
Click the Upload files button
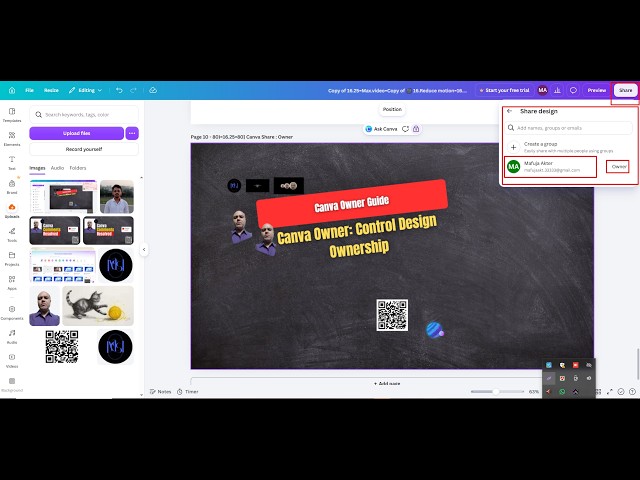coord(76,133)
